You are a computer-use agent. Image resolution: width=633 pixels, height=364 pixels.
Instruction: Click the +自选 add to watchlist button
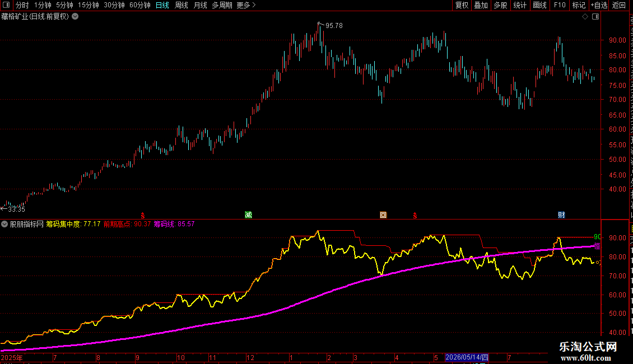tap(599, 5)
